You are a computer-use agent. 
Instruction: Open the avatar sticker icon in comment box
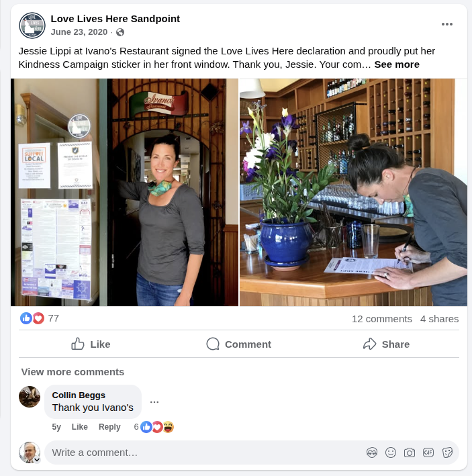click(372, 453)
